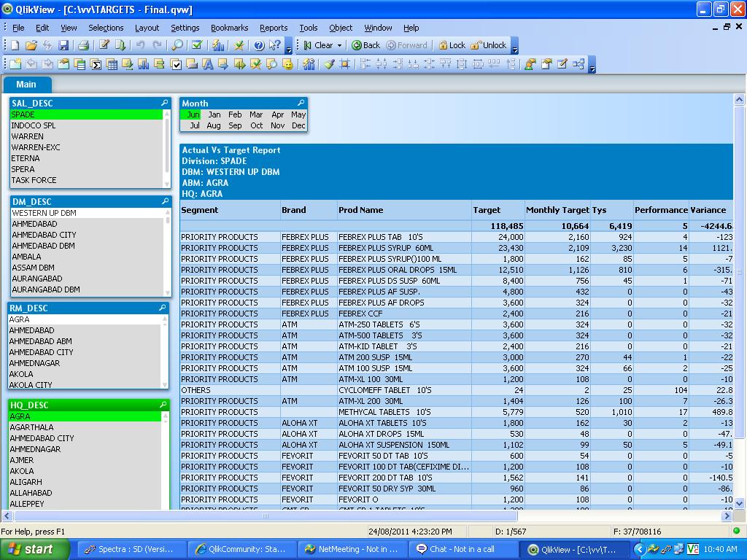Open search in SAL_DESC list box
The image size is (747, 560).
pos(165,103)
